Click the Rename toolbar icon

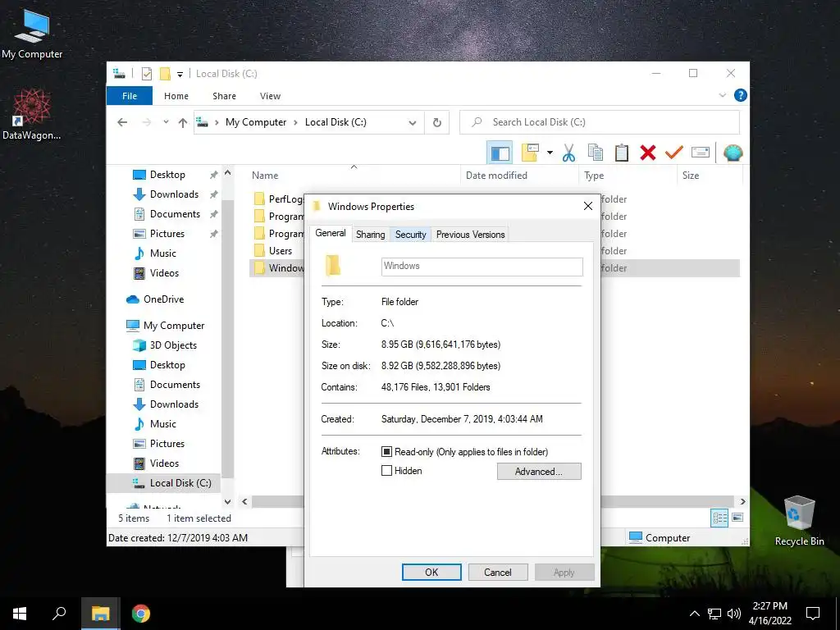[701, 153]
